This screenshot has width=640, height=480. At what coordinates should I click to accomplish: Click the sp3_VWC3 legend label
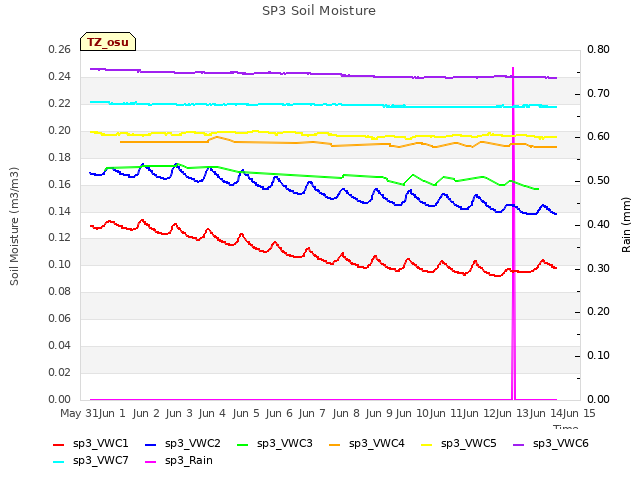tap(284, 443)
